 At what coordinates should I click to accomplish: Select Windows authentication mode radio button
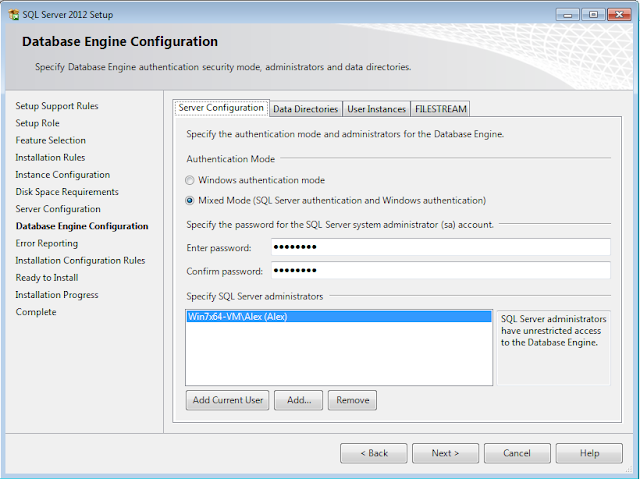point(189,180)
